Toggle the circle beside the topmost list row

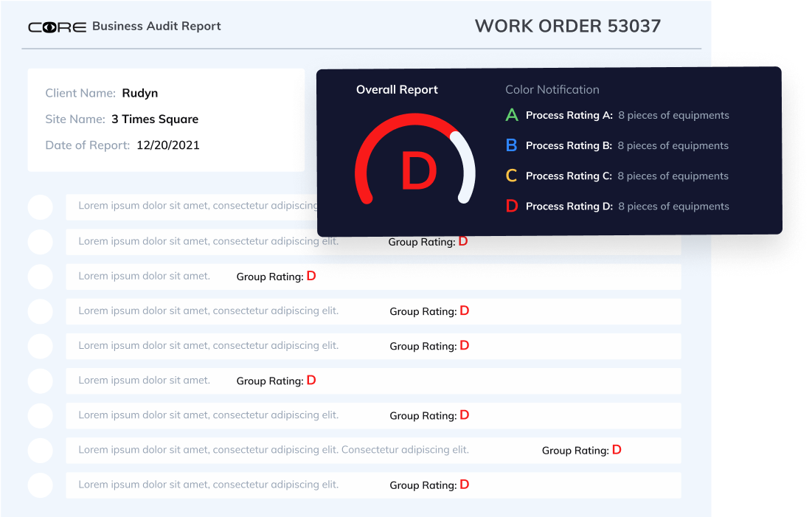(41, 207)
